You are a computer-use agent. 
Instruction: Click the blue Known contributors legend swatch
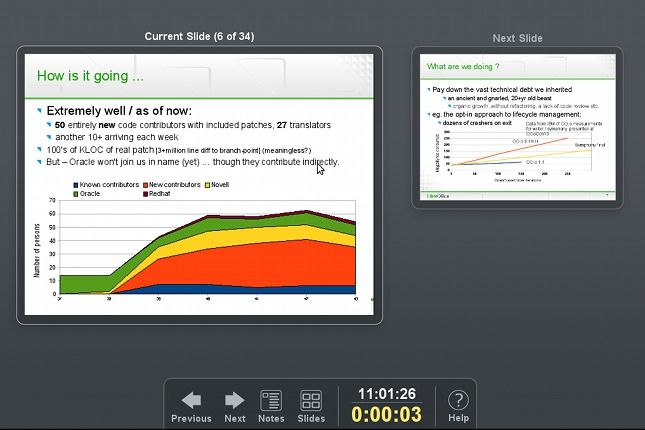76,185
